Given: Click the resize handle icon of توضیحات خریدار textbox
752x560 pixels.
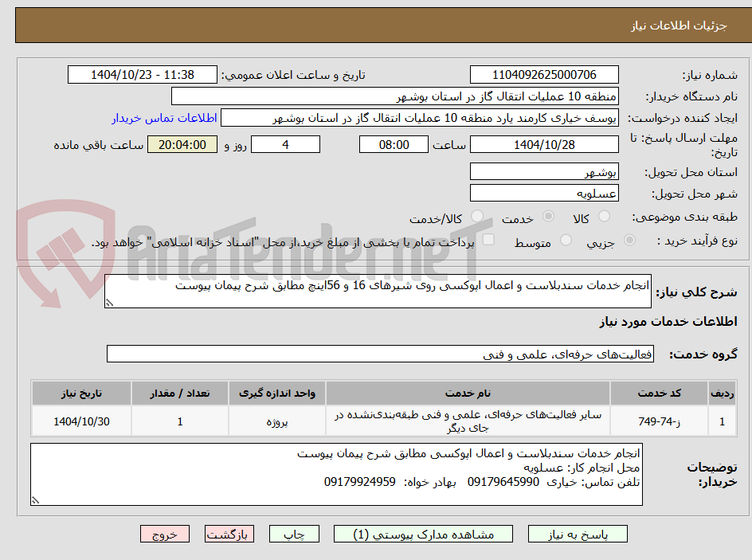Looking at the screenshot, I should (x=33, y=501).
